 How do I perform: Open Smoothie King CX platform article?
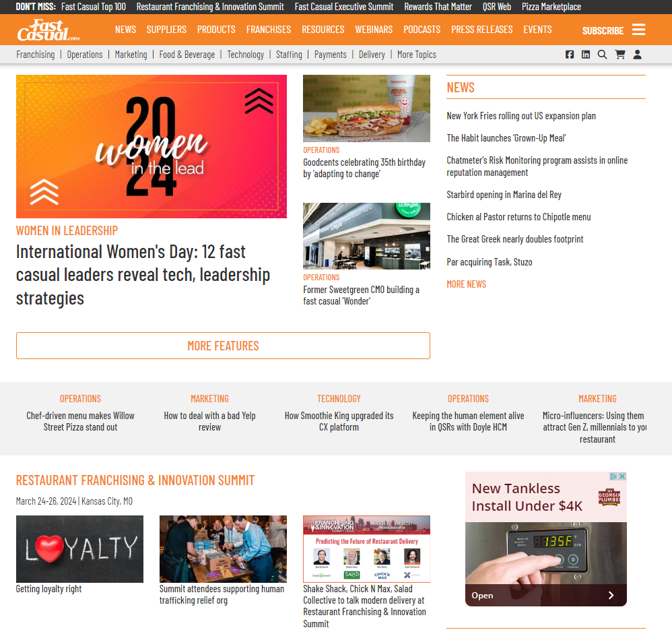tap(339, 422)
